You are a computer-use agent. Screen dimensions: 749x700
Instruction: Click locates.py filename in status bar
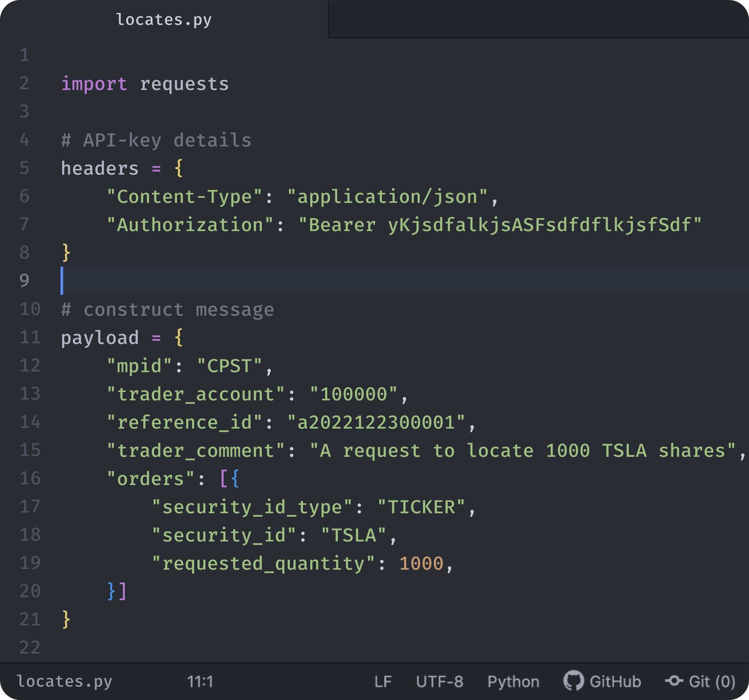pyautogui.click(x=64, y=682)
